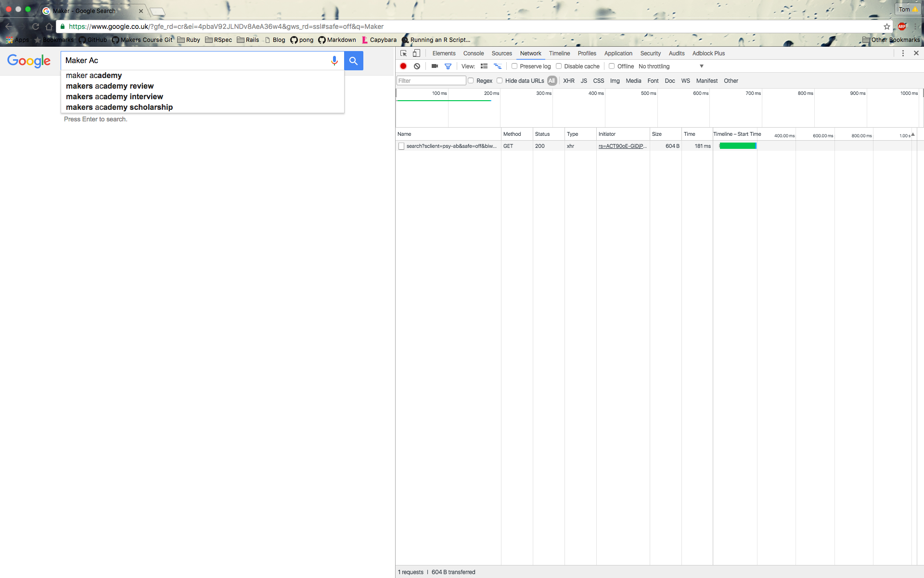The image size is (924, 578).
Task: Open the RSpec bookmarks folder
Action: coord(218,40)
